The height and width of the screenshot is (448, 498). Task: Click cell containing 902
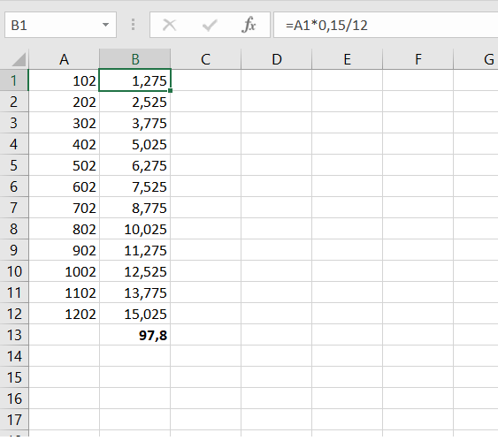(65, 250)
